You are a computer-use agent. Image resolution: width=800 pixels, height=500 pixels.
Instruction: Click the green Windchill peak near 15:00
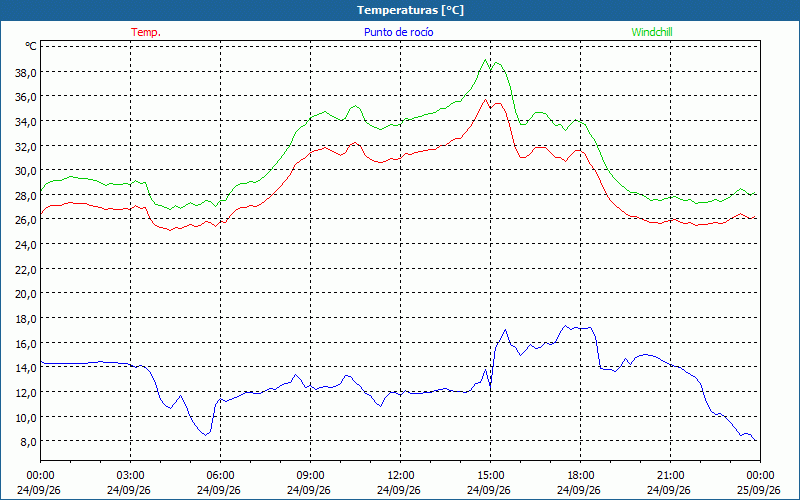point(485,60)
